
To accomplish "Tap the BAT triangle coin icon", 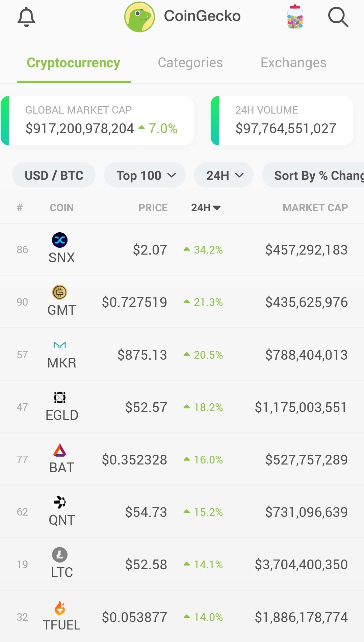I will 60,450.
